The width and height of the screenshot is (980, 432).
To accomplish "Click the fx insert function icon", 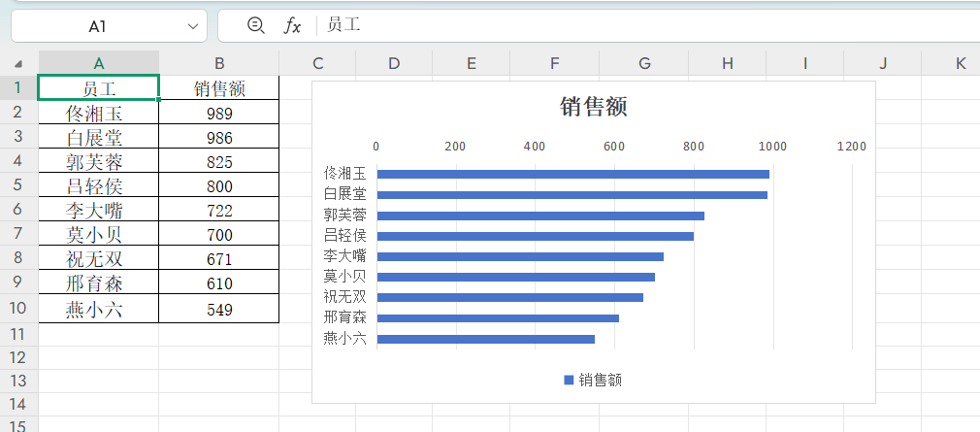I will [292, 25].
